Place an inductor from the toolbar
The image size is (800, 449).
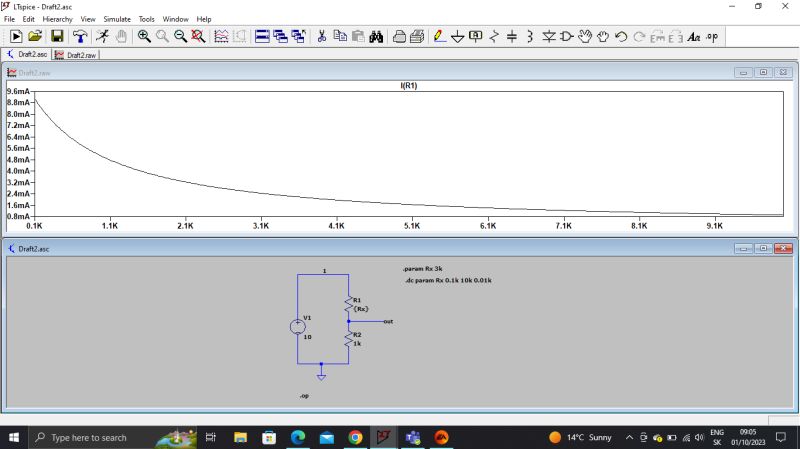[530, 36]
